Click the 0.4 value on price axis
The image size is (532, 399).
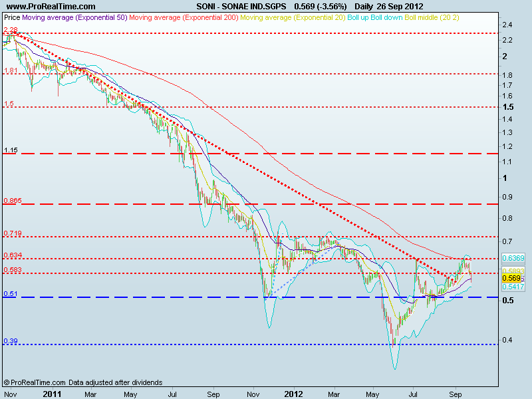[507, 340]
